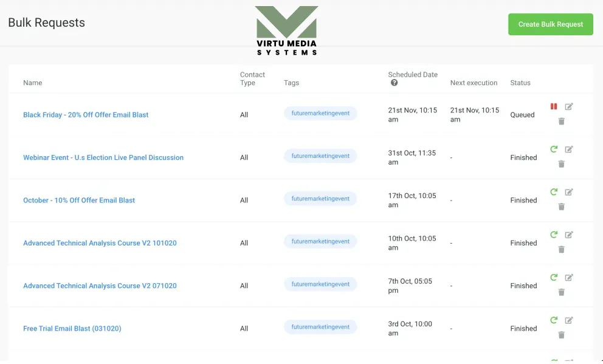Edit Advanced Technical Analysis Course V2 101020
Viewport: 603px width, 364px height.
pos(569,235)
